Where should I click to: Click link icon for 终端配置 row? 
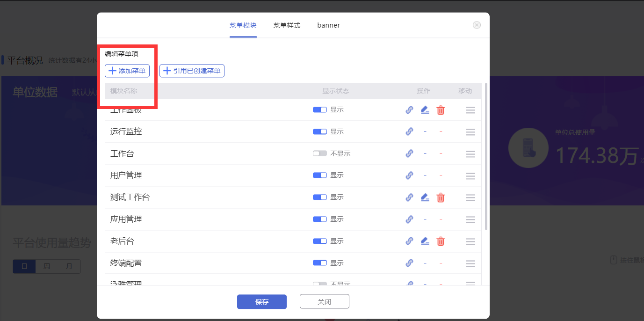[409, 263]
